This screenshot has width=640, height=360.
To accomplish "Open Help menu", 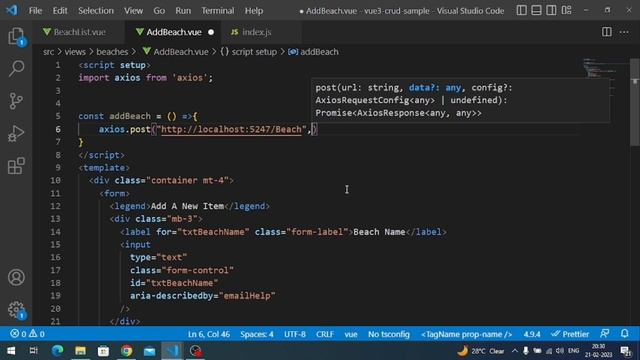I will pos(253,11).
